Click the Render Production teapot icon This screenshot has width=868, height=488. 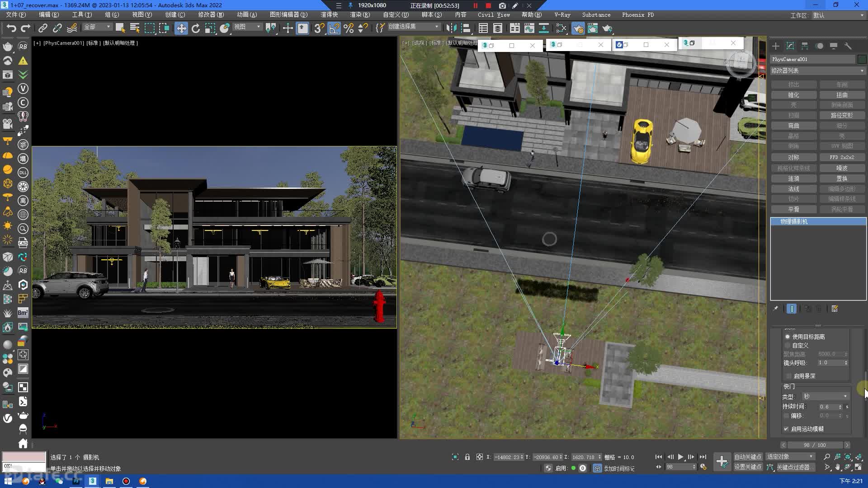point(608,28)
